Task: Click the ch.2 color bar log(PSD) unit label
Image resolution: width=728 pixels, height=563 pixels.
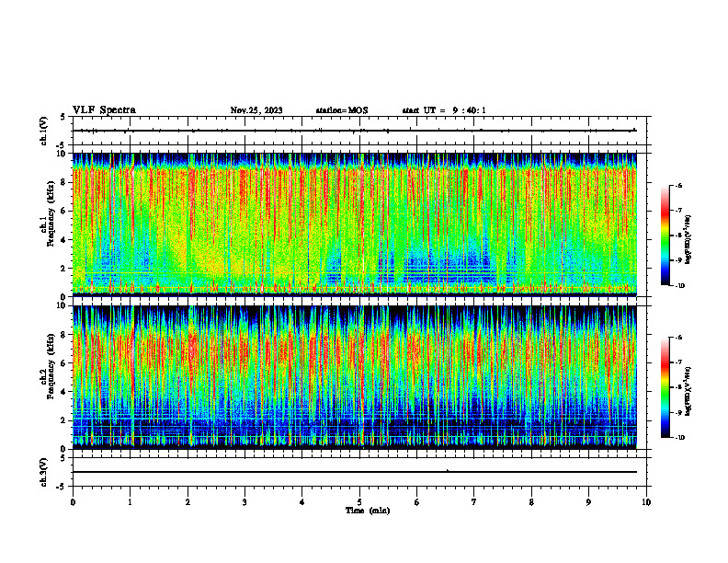Action: click(688, 392)
